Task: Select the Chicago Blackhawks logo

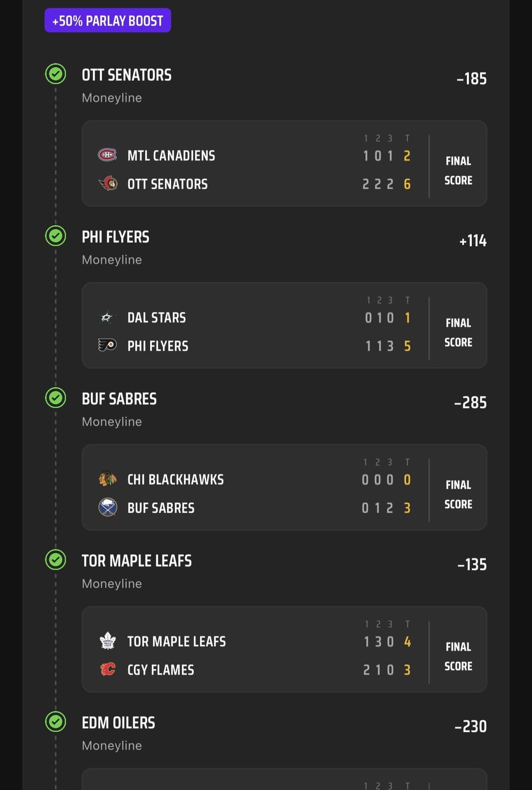Action: click(107, 479)
